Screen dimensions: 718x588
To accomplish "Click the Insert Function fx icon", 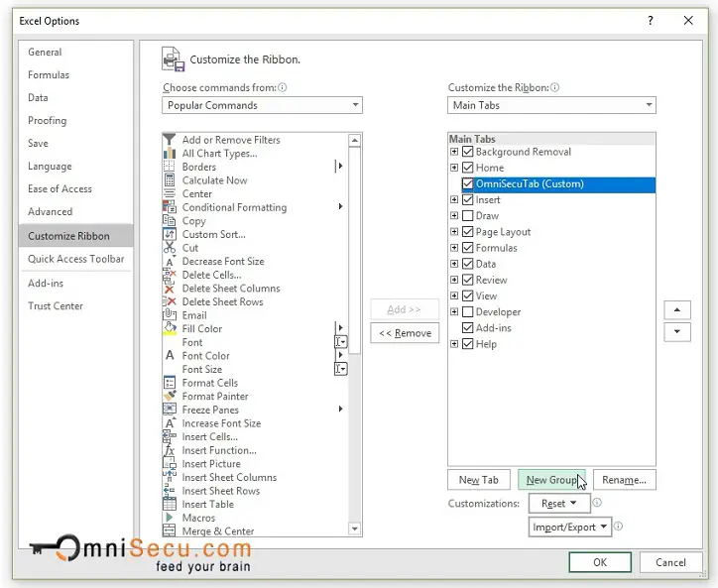I will coord(170,450).
